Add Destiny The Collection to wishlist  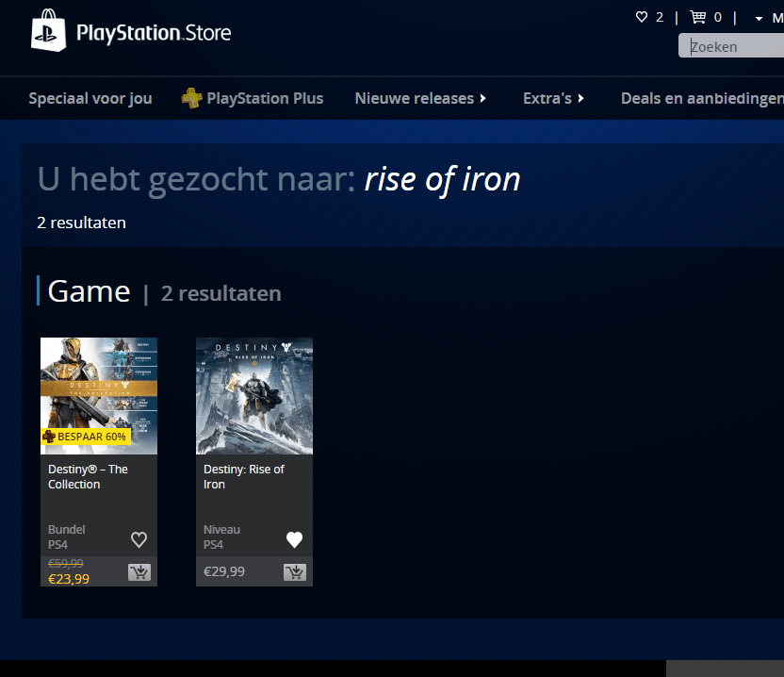tap(139, 539)
